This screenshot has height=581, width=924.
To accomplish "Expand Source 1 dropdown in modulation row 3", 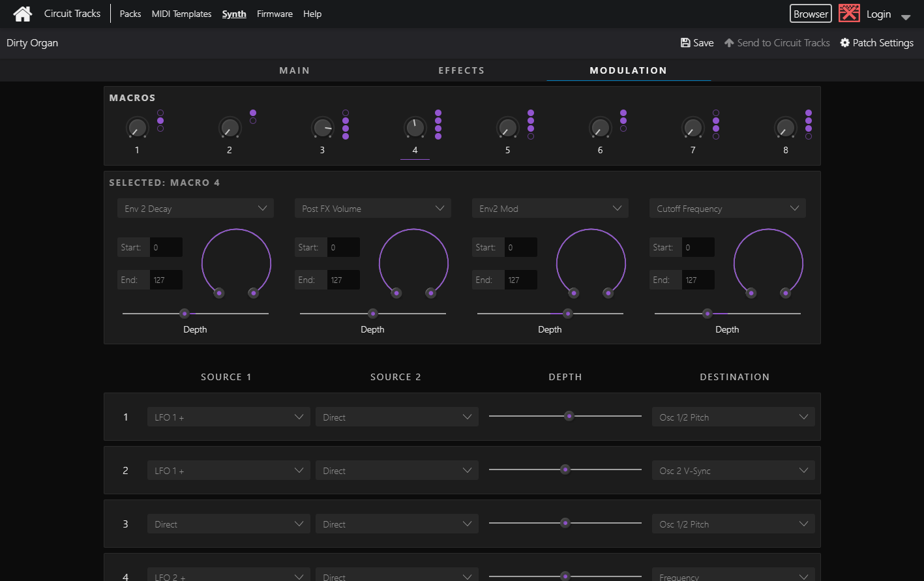I will click(228, 523).
